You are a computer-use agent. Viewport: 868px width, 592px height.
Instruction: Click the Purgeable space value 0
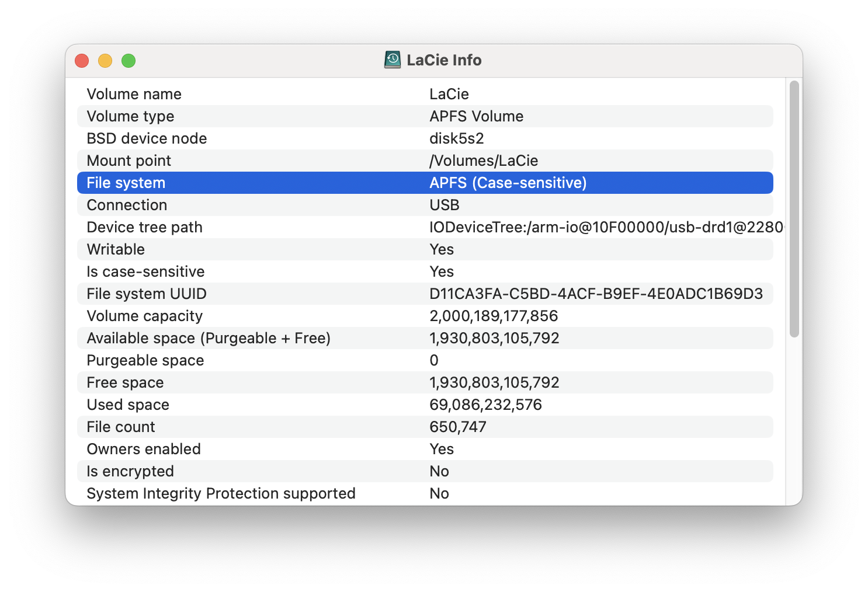[434, 360]
